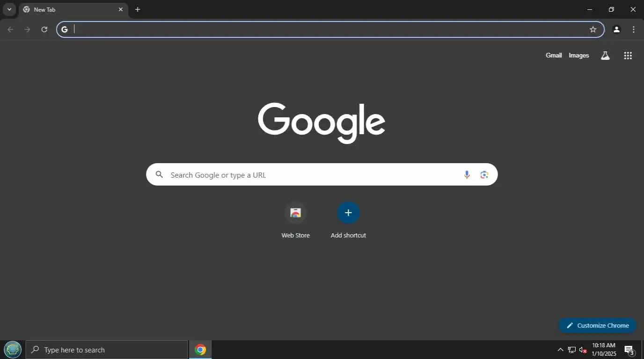Open a new tab with the plus button

pyautogui.click(x=138, y=9)
